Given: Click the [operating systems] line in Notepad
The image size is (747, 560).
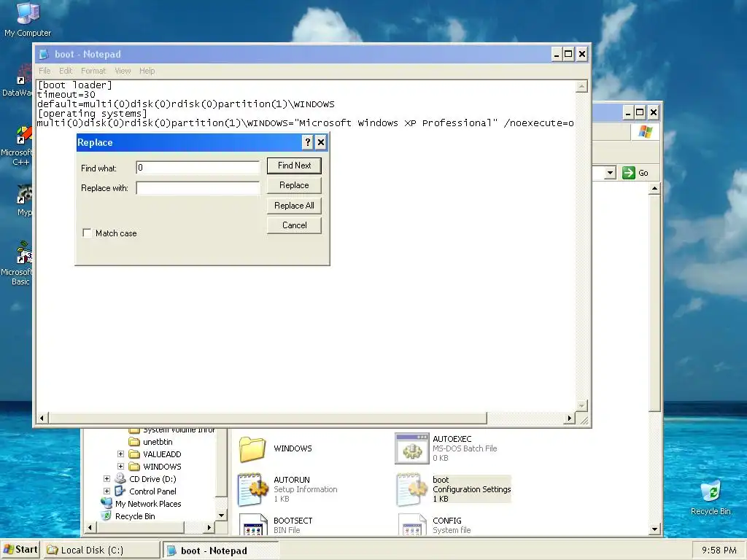Looking at the screenshot, I should click(x=93, y=113).
